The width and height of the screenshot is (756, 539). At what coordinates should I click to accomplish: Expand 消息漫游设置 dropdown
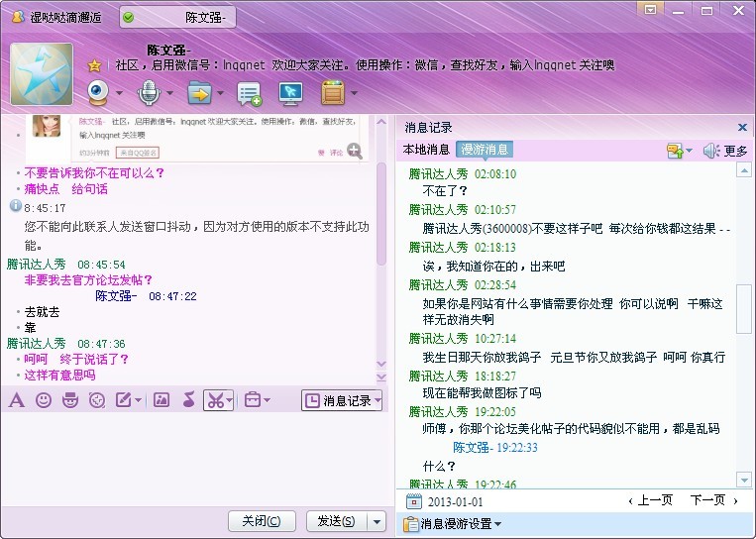pyautogui.click(x=498, y=524)
